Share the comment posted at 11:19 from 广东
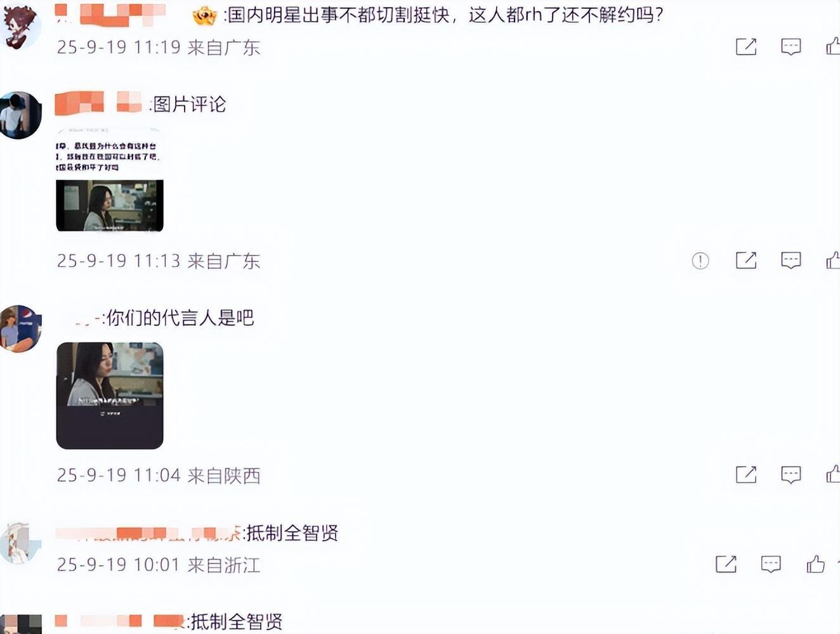The image size is (840, 634). pos(746,46)
